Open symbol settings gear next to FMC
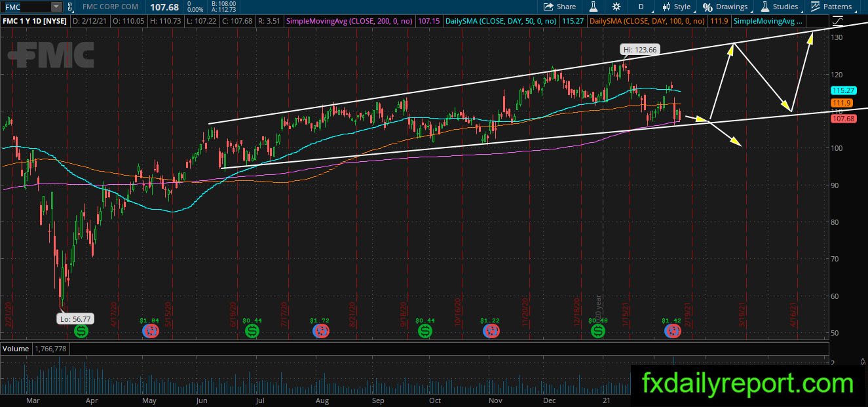Image resolution: width=868 pixels, height=407 pixels. (71, 7)
